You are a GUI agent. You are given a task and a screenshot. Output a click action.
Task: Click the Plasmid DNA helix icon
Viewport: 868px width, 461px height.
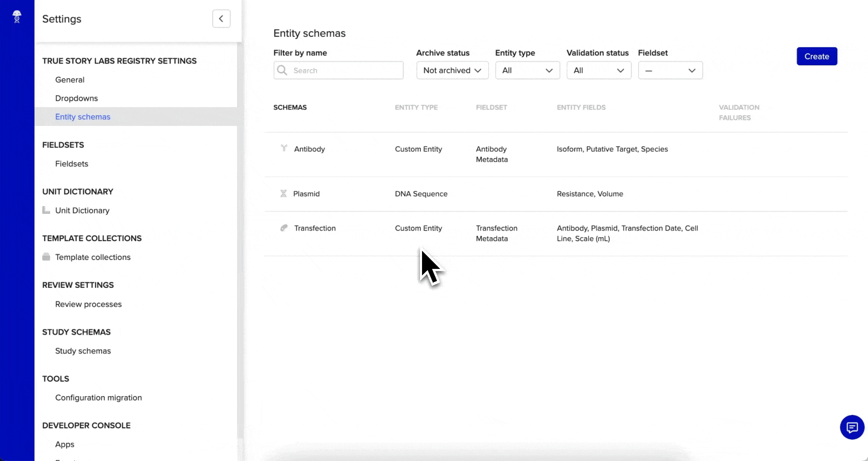point(284,193)
